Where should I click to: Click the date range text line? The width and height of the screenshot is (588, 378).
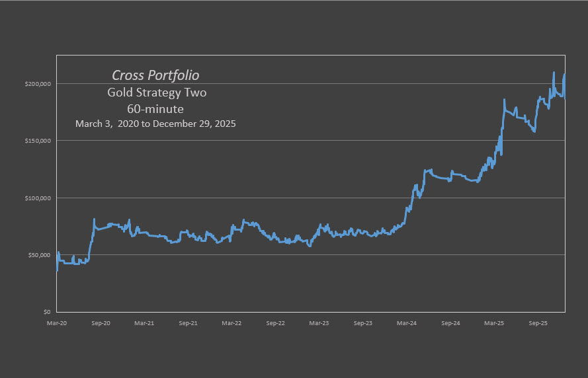(155, 124)
